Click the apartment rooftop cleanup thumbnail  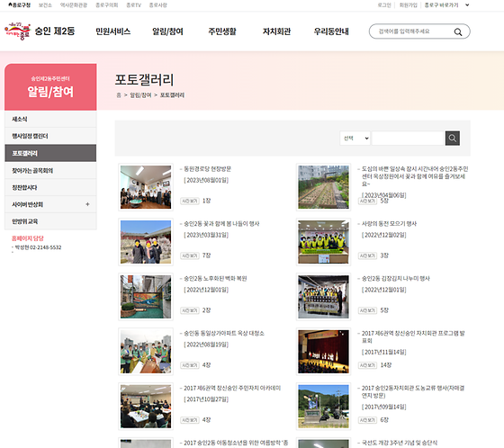(146, 352)
